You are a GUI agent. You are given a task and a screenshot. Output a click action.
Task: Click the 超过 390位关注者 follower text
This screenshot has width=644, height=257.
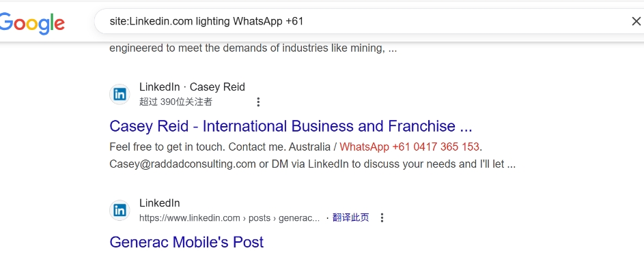pos(176,102)
